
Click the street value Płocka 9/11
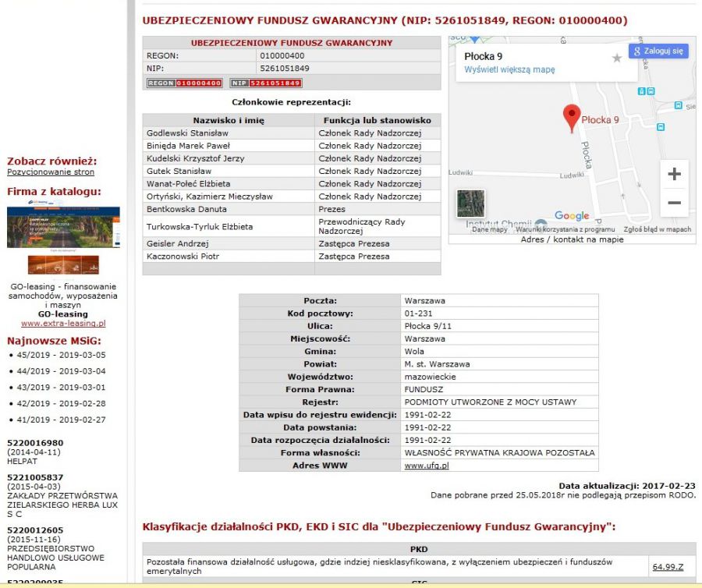428,326
